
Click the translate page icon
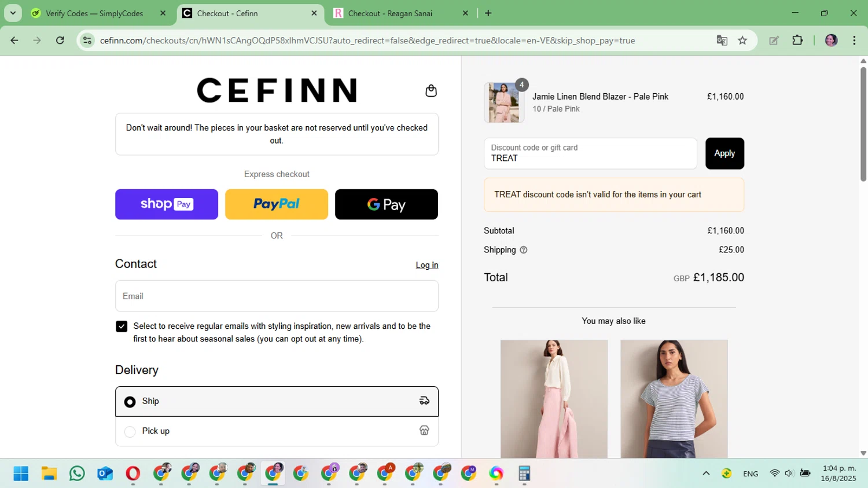722,41
